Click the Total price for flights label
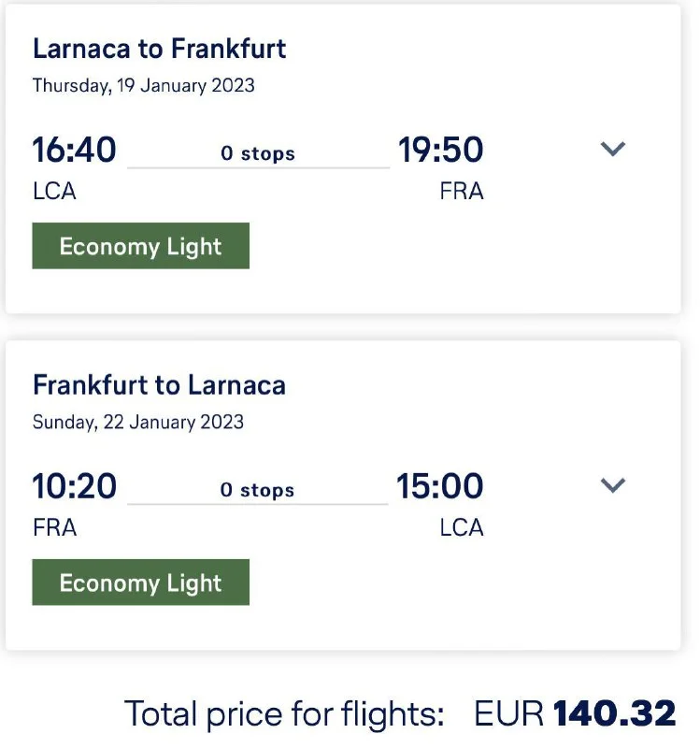The image size is (700, 748). pos(284,714)
